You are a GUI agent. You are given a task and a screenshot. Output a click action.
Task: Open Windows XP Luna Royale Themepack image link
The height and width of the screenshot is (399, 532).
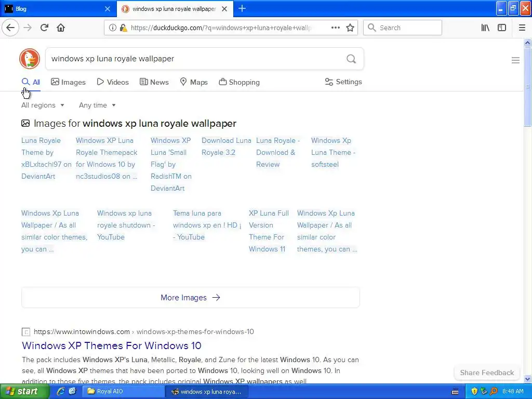tap(107, 158)
